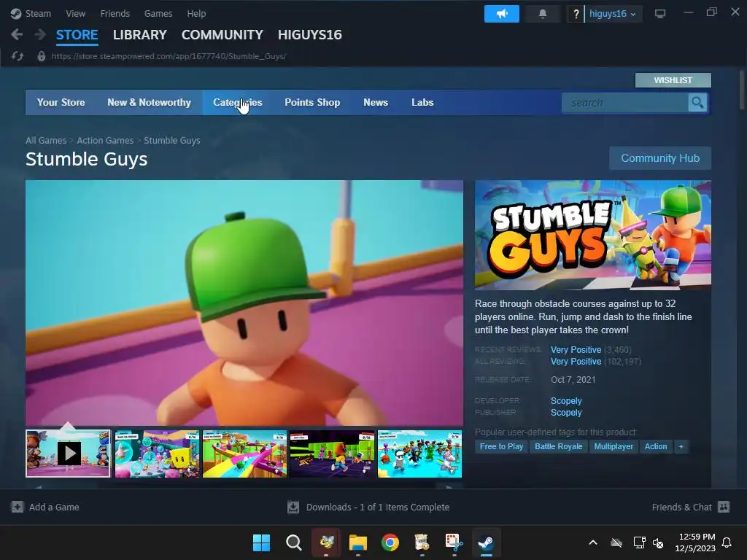Switch to Big Picture mode monitor icon
The width and height of the screenshot is (747, 560).
pyautogui.click(x=659, y=14)
